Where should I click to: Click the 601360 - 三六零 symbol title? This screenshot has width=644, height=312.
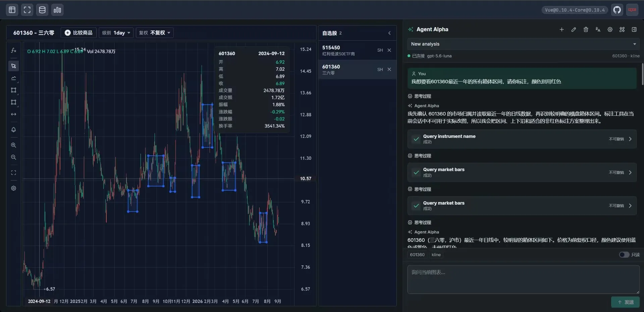(34, 33)
